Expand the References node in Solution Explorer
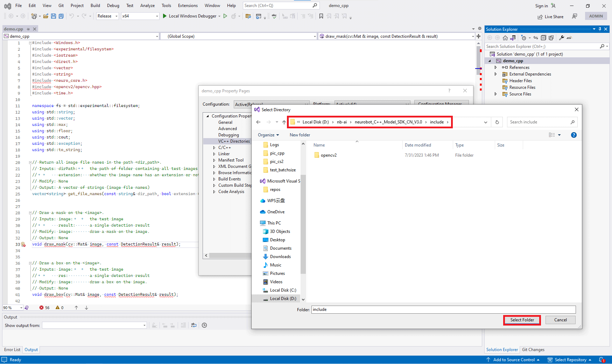 (x=495, y=67)
